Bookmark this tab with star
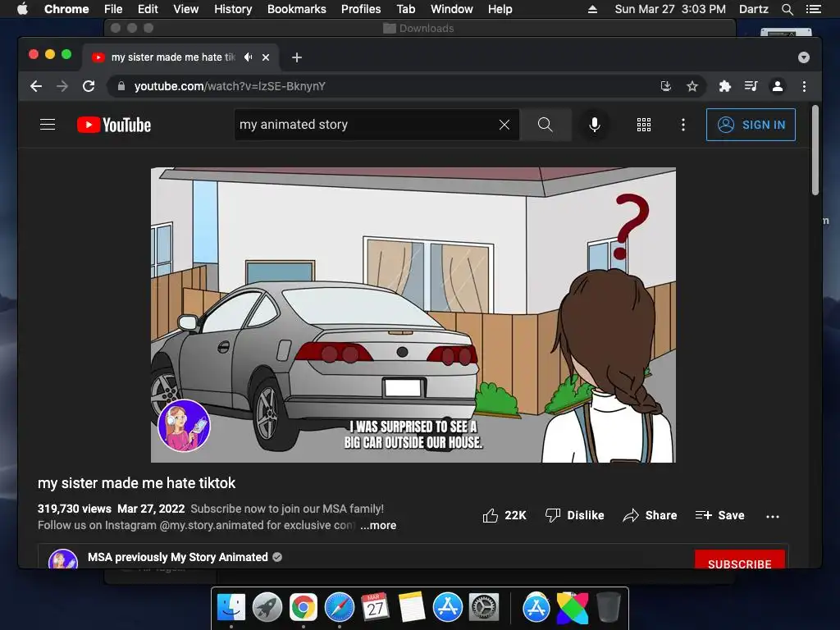This screenshot has height=630, width=840. pyautogui.click(x=692, y=86)
